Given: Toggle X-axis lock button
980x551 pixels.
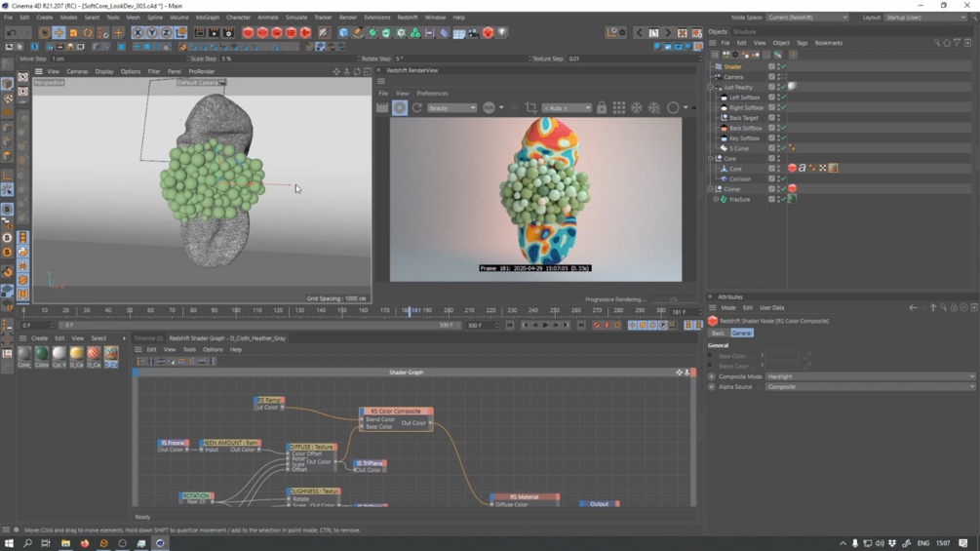Looking at the screenshot, I should pos(137,33).
